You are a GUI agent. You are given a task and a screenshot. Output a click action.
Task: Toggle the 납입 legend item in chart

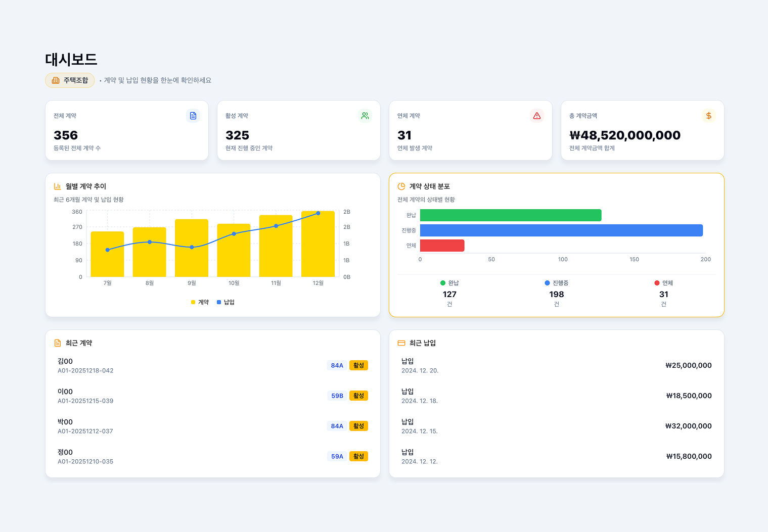pos(225,302)
